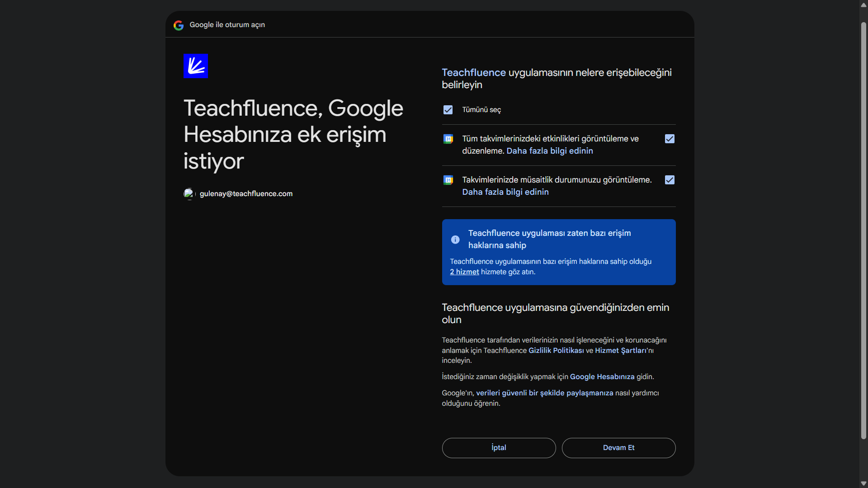Open the '2 hizmet' link in the blue box
This screenshot has height=488, width=868.
464,272
